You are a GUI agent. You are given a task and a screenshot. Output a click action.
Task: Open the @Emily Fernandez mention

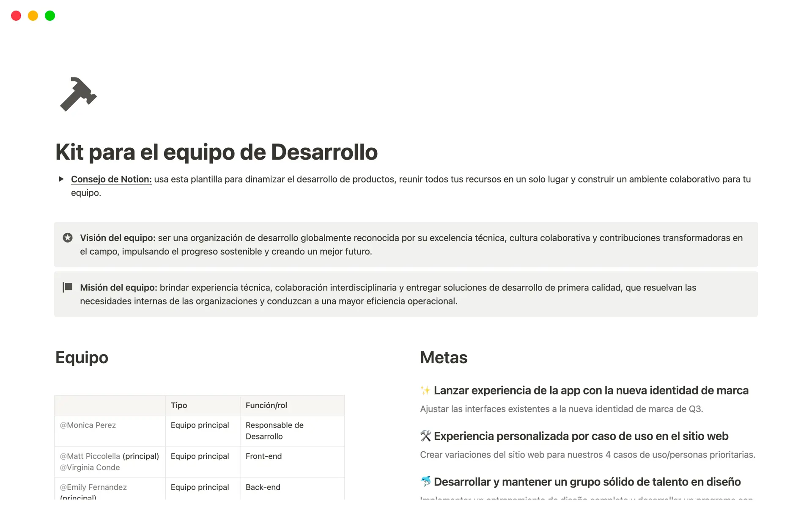coord(93,487)
